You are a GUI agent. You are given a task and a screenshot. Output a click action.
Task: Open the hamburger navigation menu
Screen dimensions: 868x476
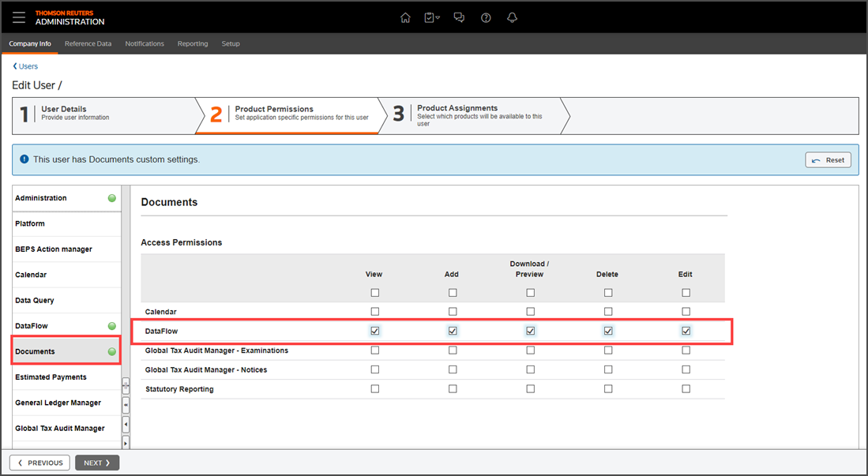point(19,17)
